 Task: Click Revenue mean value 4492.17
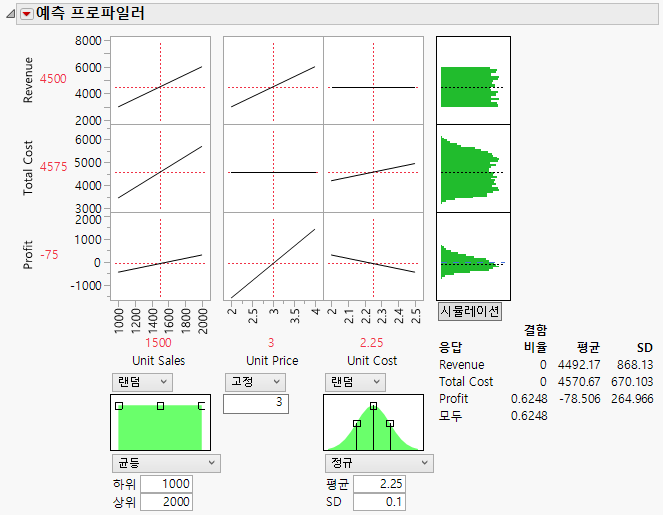[579, 364]
